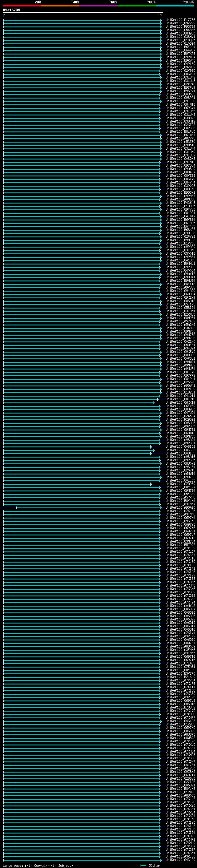Open the UniRef100_Q84NI8 entry

click(180, 104)
